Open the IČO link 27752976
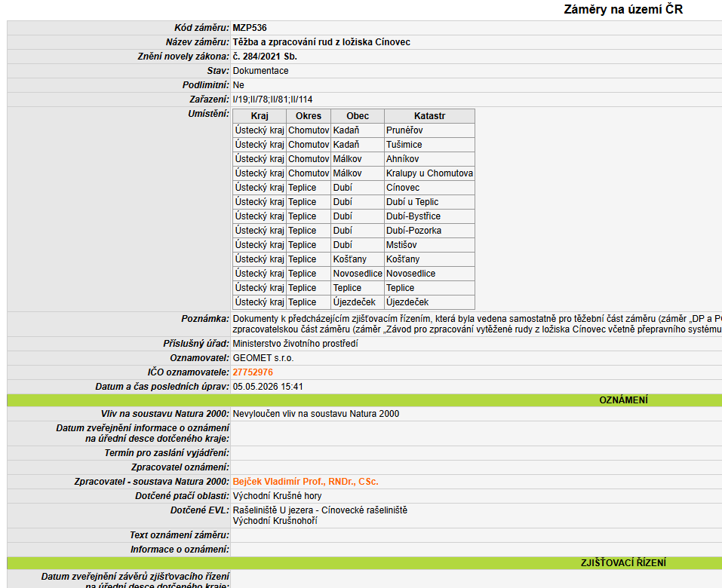 253,372
